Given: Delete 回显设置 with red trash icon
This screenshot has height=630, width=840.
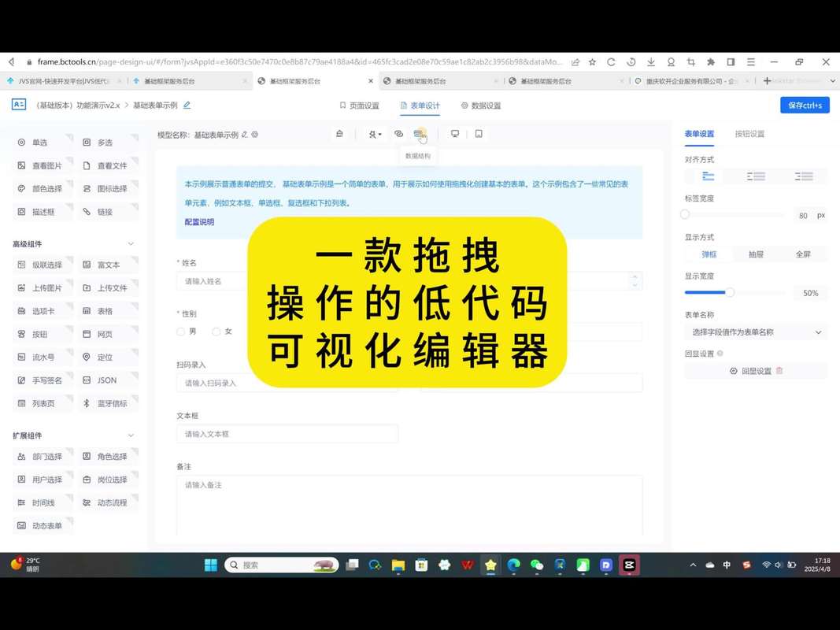Looking at the screenshot, I should pos(779,371).
